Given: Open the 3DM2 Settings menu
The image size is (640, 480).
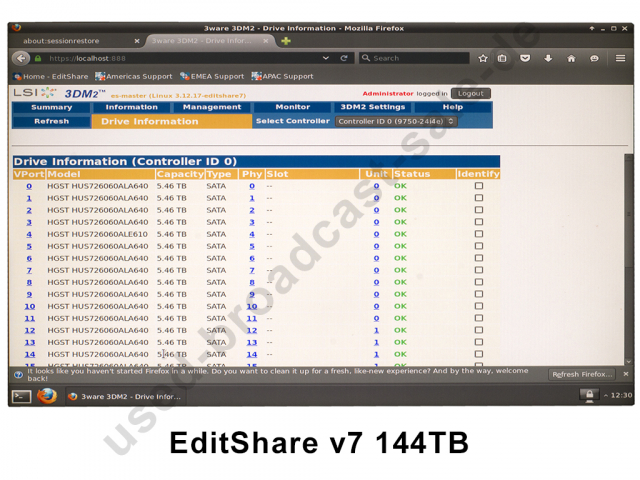Looking at the screenshot, I should 372,107.
